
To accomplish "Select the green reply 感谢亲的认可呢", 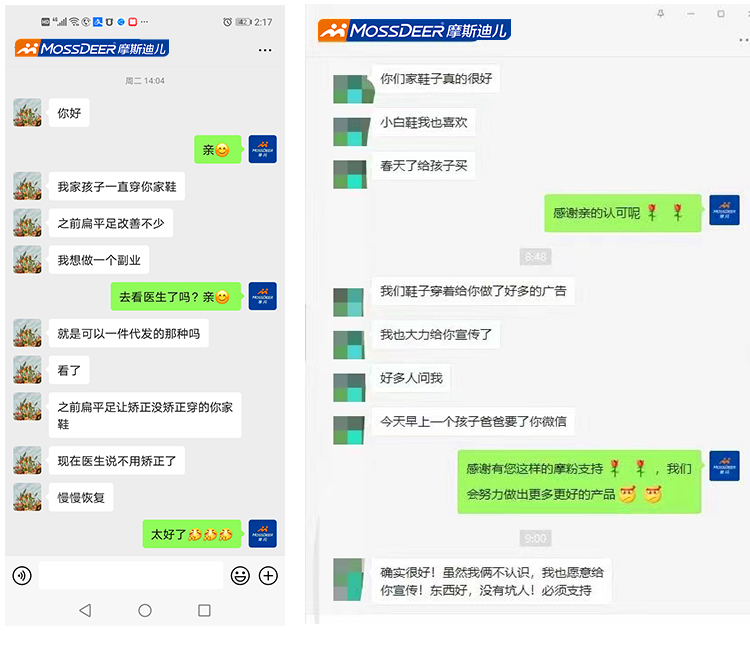I will click(623, 213).
